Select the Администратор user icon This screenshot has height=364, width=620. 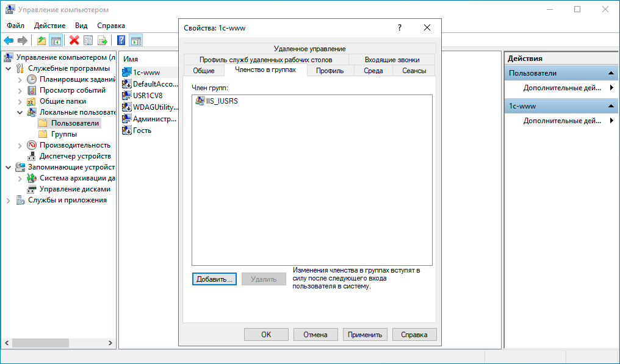coord(127,118)
